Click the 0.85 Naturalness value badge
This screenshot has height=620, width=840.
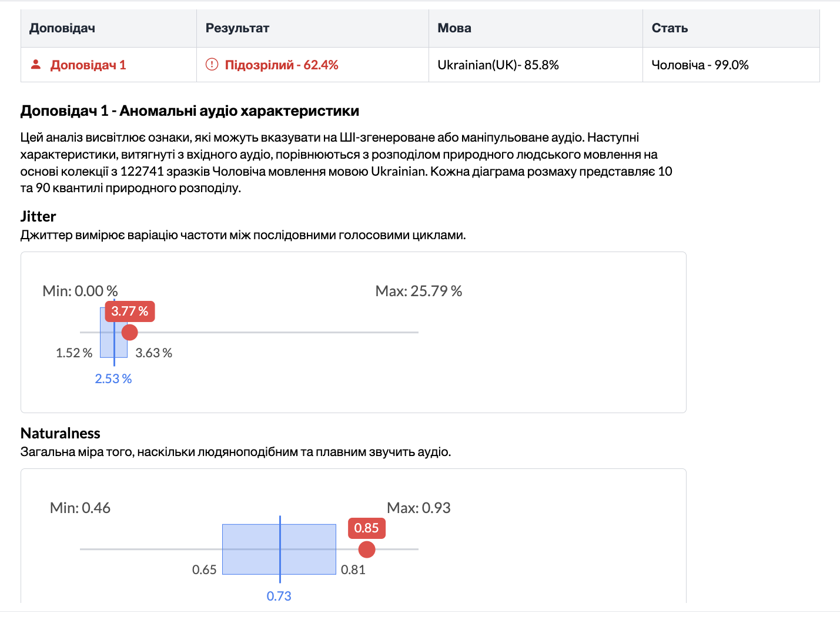[x=367, y=528]
